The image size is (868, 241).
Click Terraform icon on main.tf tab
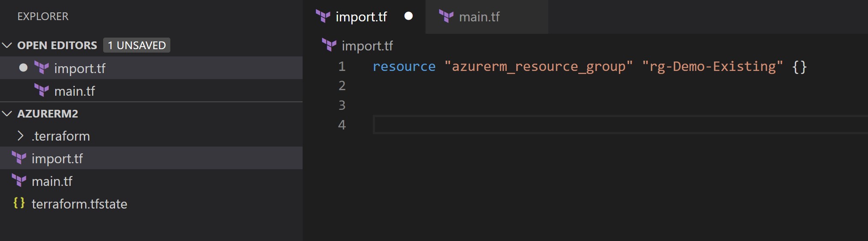pyautogui.click(x=446, y=17)
